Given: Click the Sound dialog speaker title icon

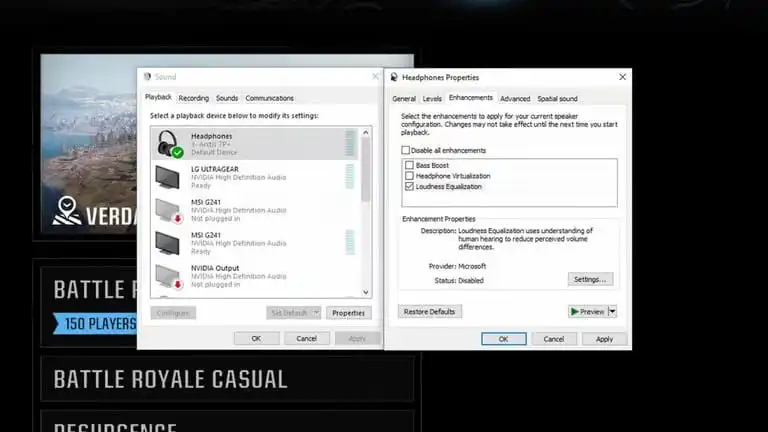Looking at the screenshot, I should pos(147,76).
